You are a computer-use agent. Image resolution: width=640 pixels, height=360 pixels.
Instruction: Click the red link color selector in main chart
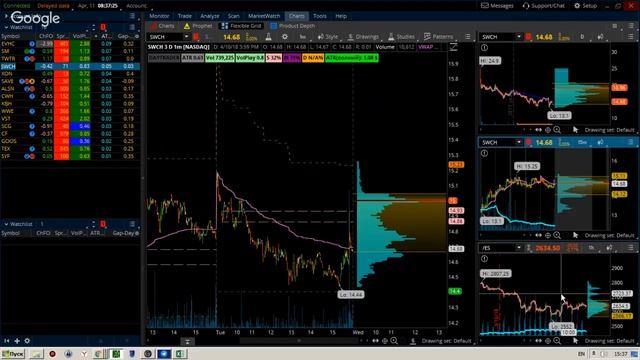[196, 37]
